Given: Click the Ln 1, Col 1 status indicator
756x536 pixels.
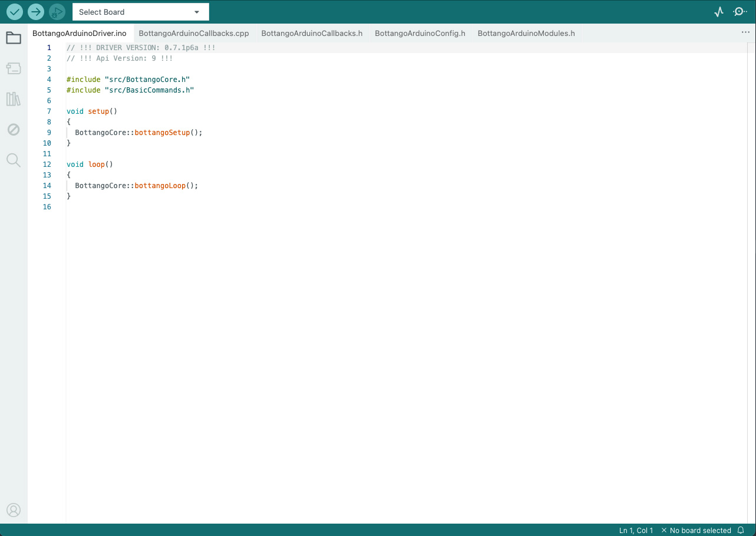Looking at the screenshot, I should click(635, 530).
